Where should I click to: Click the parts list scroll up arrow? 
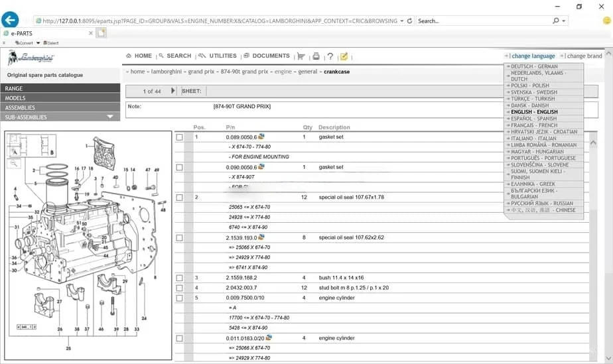point(593,143)
